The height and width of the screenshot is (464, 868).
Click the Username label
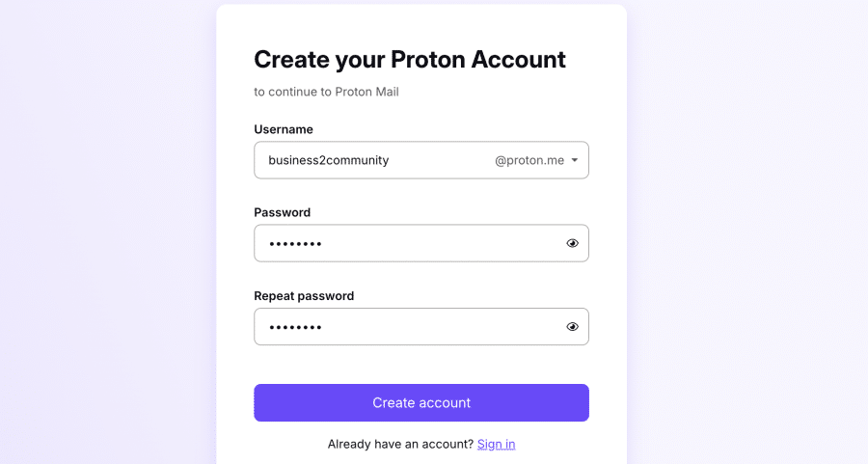coord(284,129)
